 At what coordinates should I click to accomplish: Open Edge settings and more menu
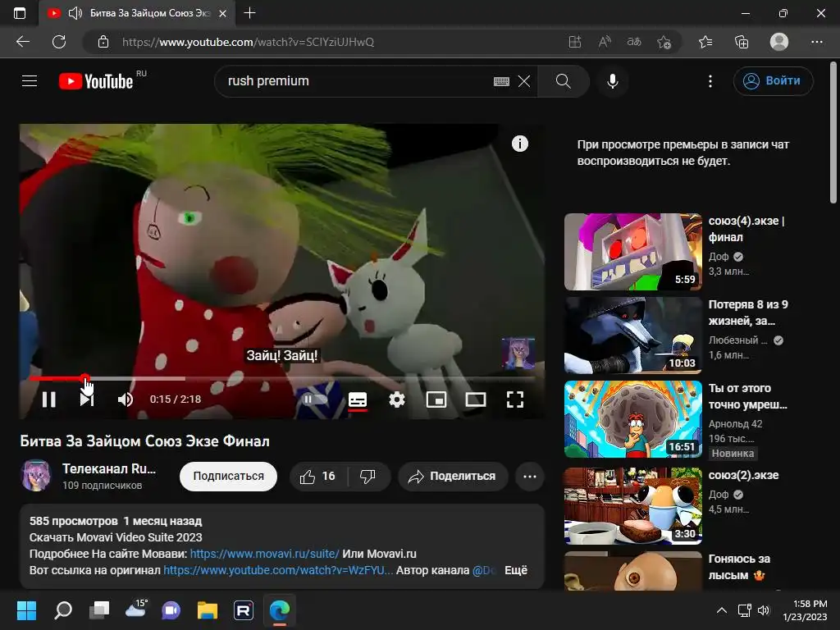816,42
